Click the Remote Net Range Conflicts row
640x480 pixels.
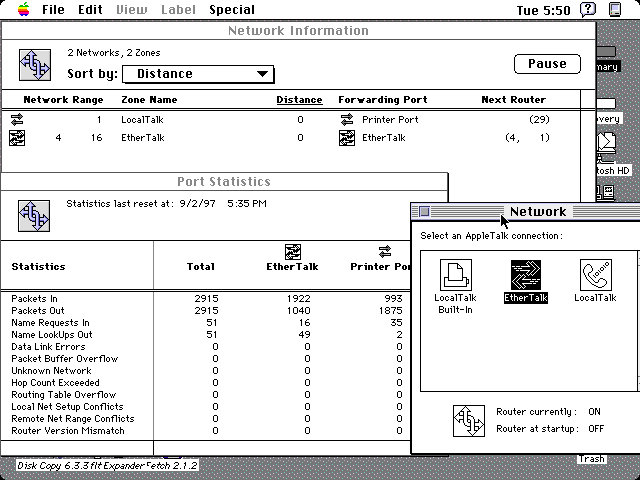[x=207, y=419]
